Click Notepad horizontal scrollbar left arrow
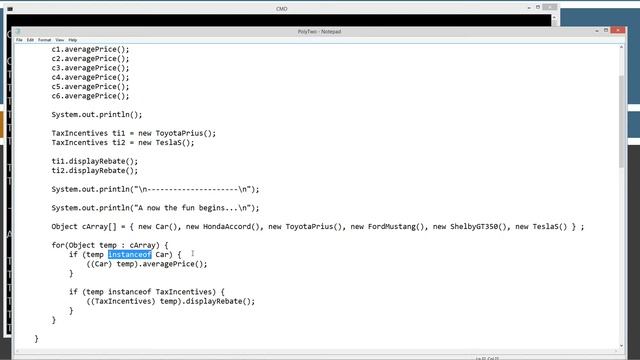Screen dimensions: 640x360 pos(17,351)
